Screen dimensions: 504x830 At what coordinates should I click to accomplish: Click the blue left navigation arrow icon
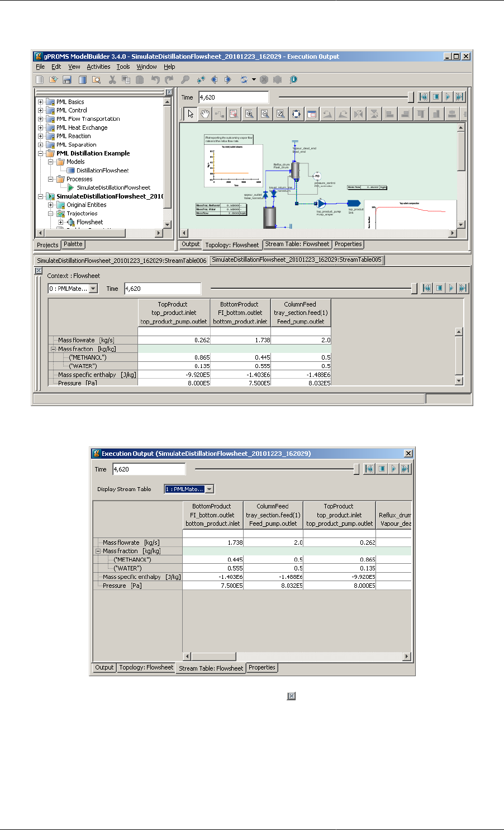[215, 80]
